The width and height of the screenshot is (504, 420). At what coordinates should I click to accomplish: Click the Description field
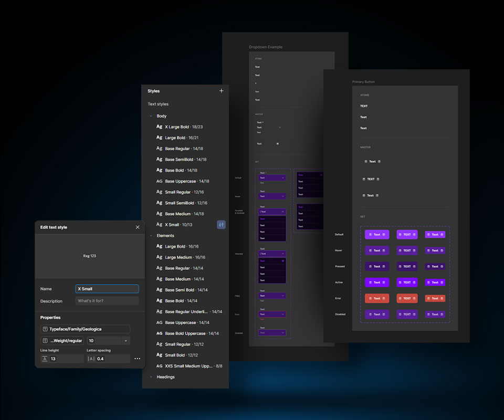click(x=107, y=301)
